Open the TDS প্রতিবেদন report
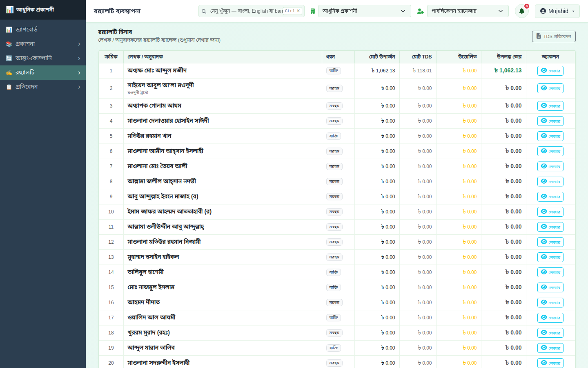 point(554,36)
